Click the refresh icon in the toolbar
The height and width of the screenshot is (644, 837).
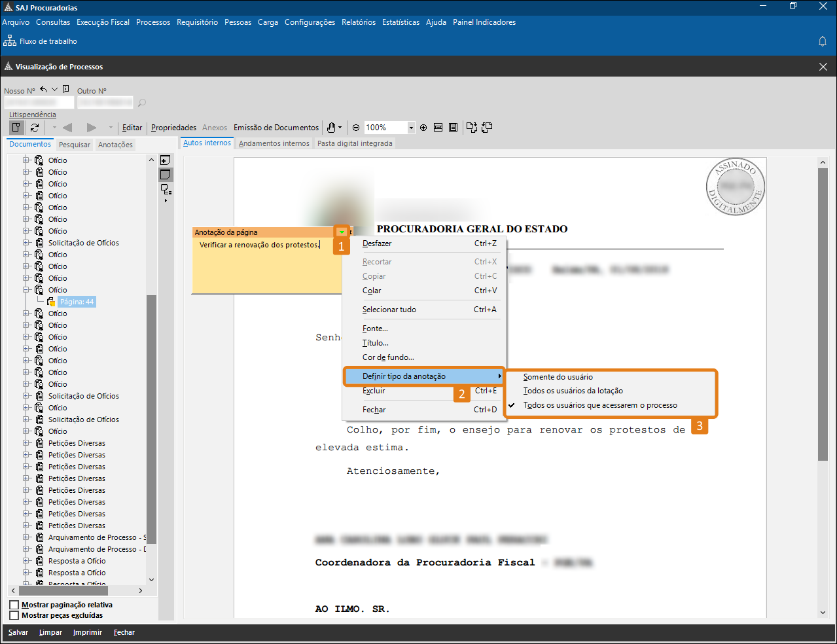35,128
